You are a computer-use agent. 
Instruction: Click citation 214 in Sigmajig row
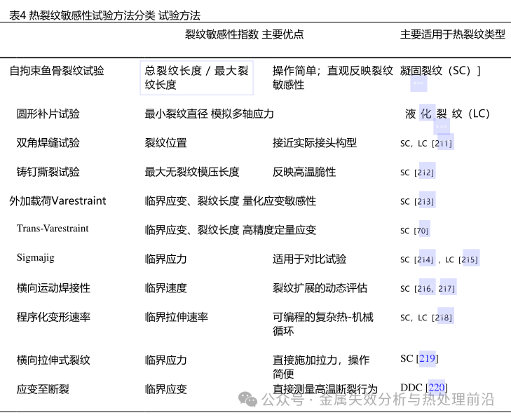pyautogui.click(x=424, y=259)
